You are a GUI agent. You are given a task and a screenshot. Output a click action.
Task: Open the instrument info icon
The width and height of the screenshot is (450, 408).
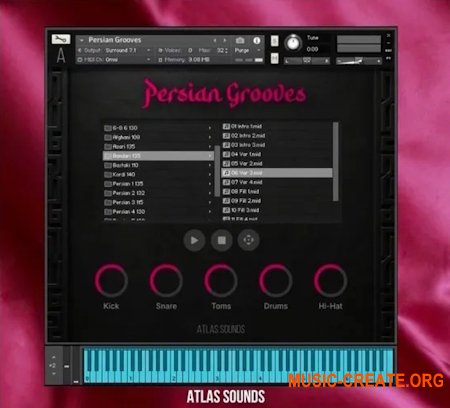coord(256,40)
